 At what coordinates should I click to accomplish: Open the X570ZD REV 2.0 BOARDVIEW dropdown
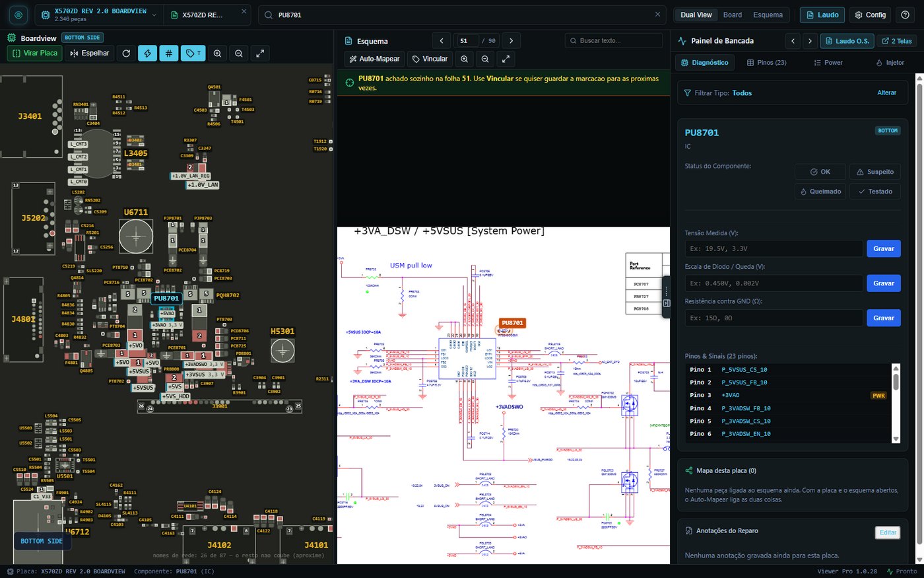coord(99,15)
